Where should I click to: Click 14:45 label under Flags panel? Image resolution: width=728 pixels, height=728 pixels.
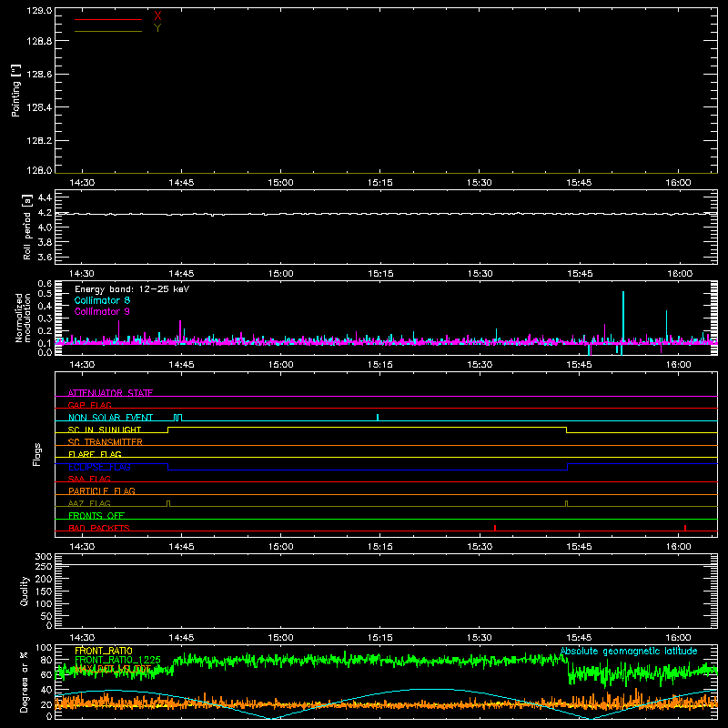tap(181, 547)
